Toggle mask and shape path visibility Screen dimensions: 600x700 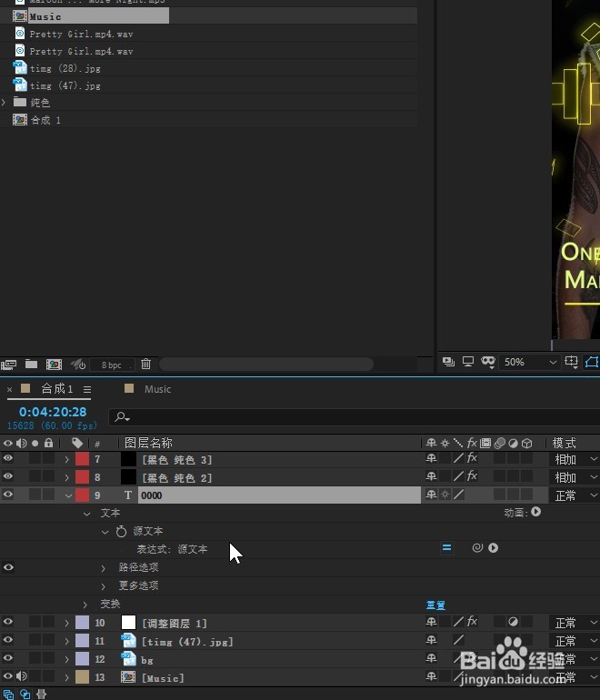(487, 362)
